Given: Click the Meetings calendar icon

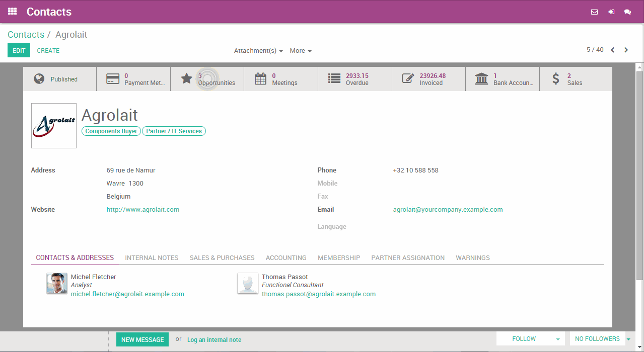Looking at the screenshot, I should click(x=260, y=78).
